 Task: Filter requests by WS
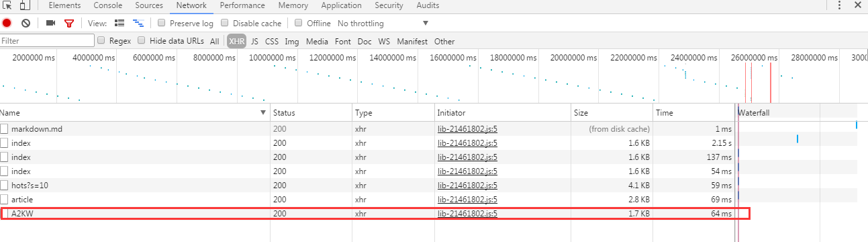(384, 41)
